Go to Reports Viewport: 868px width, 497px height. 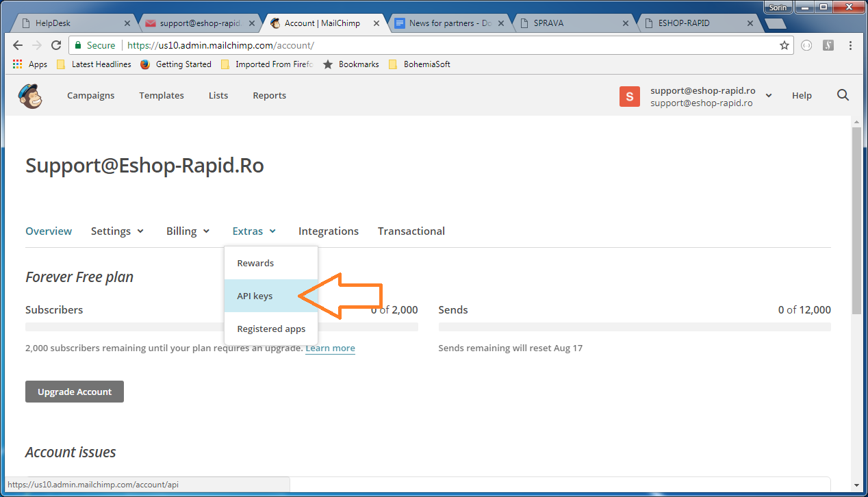270,96
